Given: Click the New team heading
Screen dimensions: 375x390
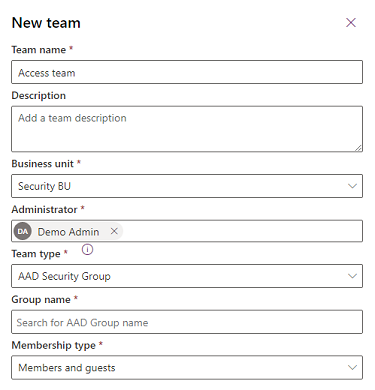Looking at the screenshot, I should 46,23.
